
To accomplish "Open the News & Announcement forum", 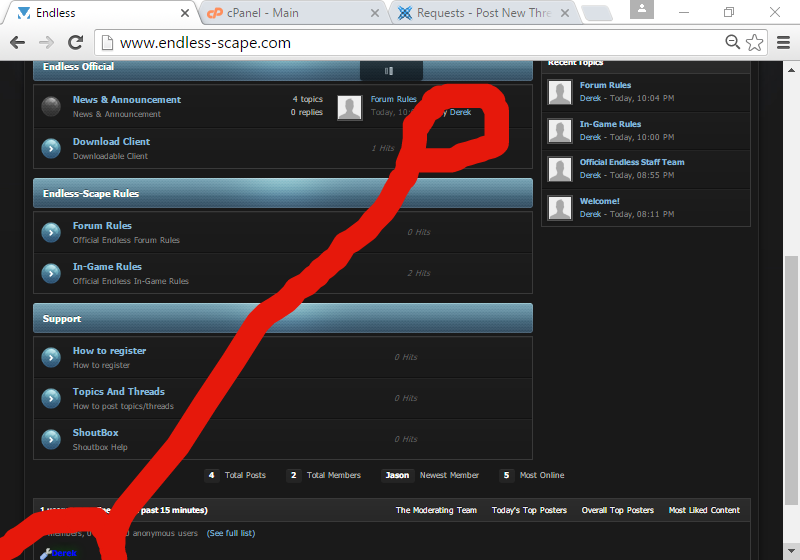I will pyautogui.click(x=127, y=100).
